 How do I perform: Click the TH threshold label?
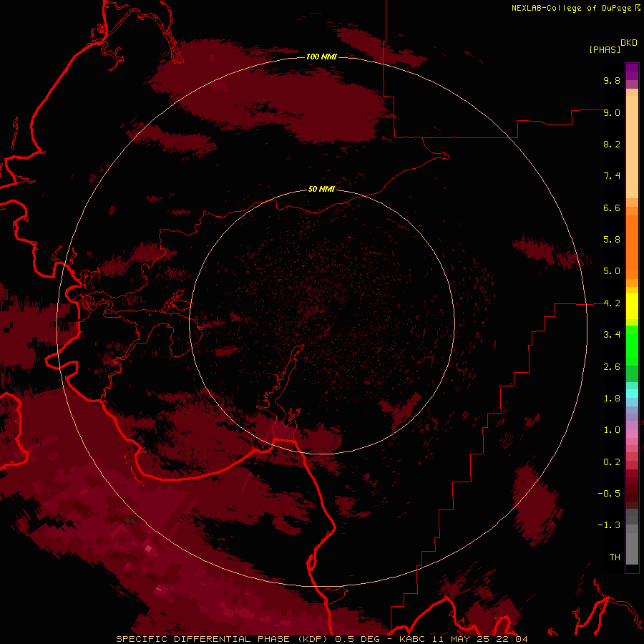615,557
